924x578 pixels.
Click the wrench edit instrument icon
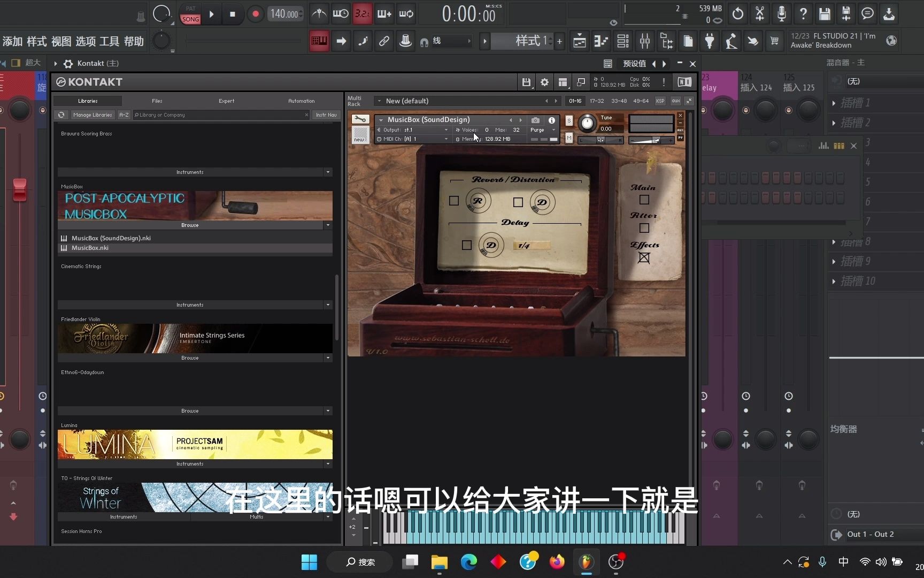click(x=360, y=119)
